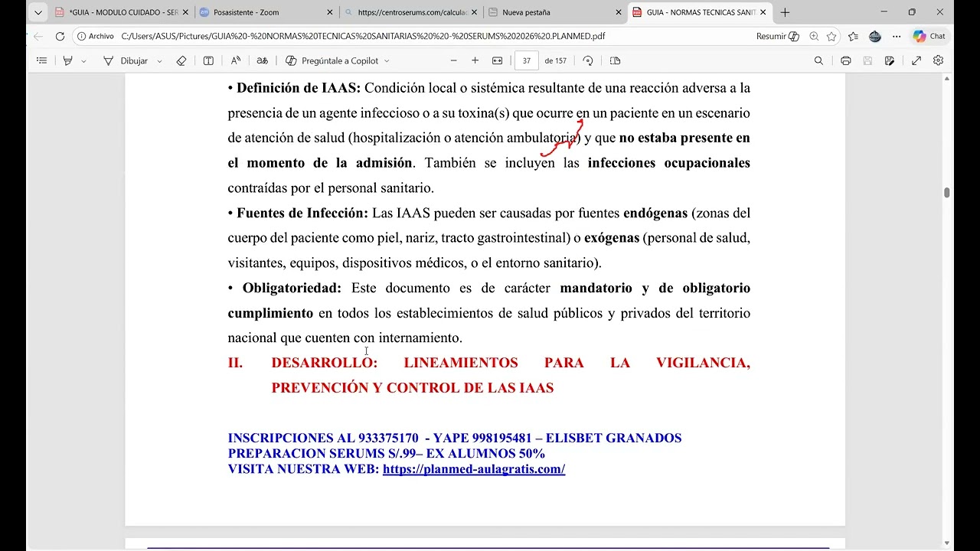Open a new browser tab
This screenshot has height=551, width=980.
point(785,12)
